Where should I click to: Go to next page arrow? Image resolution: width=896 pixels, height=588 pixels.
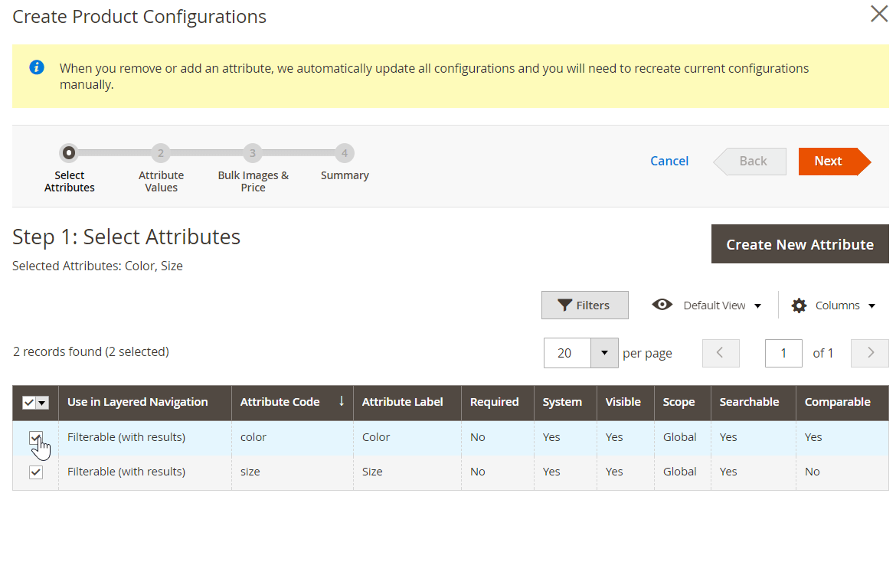[x=870, y=353]
